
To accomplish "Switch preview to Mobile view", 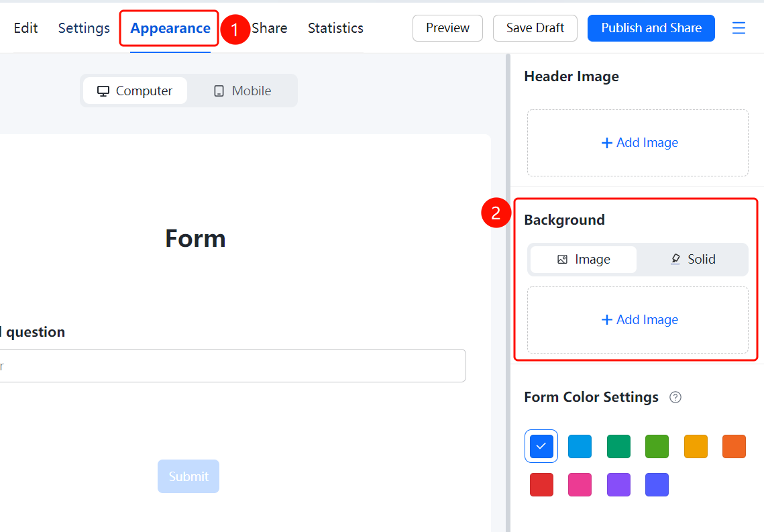I will (242, 91).
